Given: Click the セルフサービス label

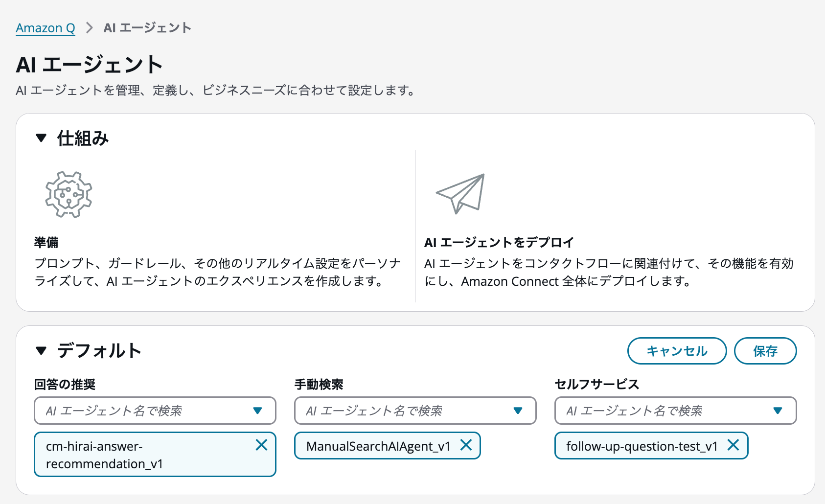Looking at the screenshot, I should (597, 385).
